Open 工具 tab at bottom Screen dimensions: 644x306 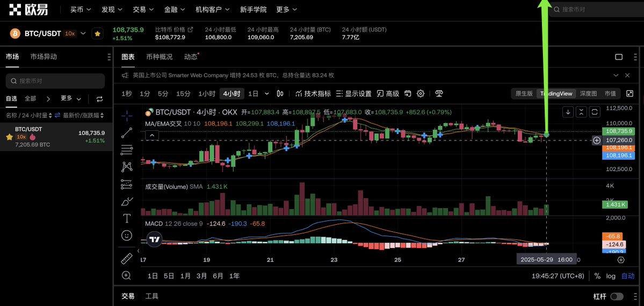(x=152, y=296)
